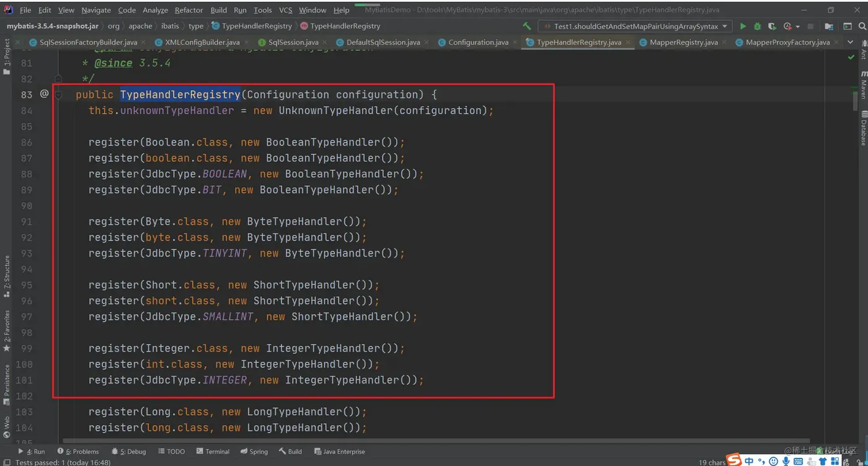Image resolution: width=868 pixels, height=466 pixels.
Task: Open the Project tool window on left edge
Action: tap(6, 57)
